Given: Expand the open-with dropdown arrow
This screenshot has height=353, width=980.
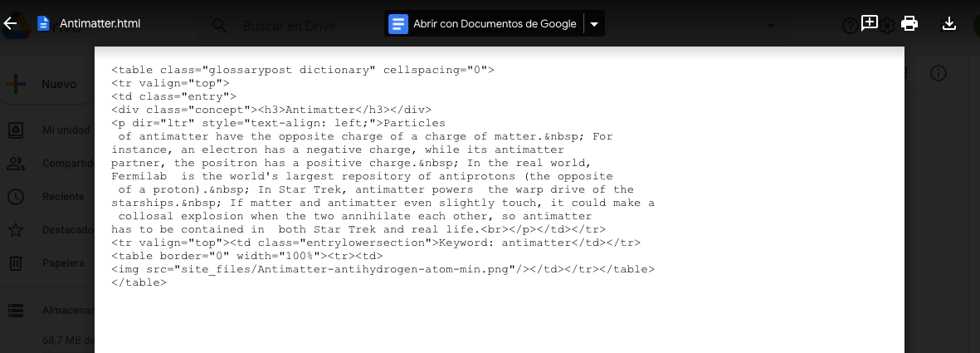Looking at the screenshot, I should [594, 24].
